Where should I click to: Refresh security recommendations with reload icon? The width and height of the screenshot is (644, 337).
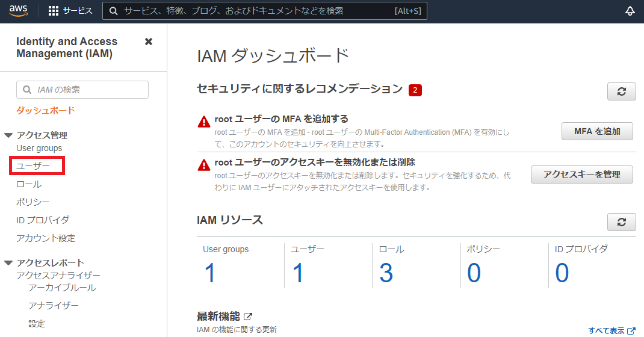(x=622, y=91)
